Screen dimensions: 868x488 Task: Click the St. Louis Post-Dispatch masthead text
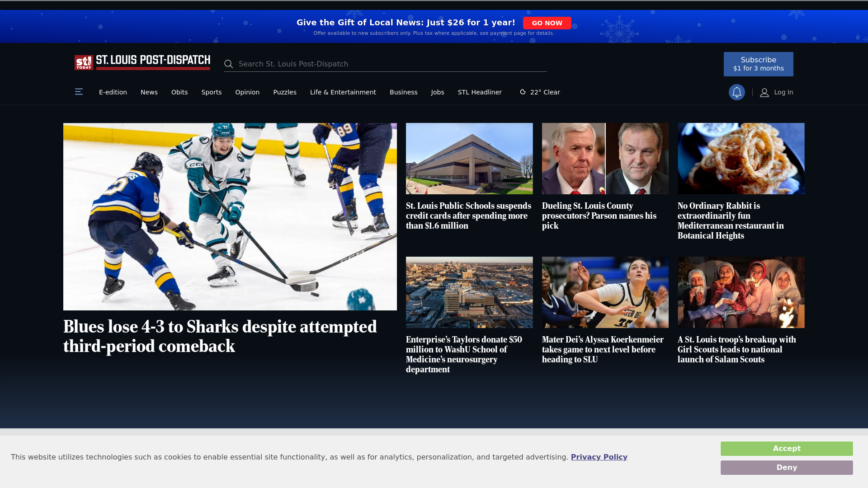coord(153,62)
